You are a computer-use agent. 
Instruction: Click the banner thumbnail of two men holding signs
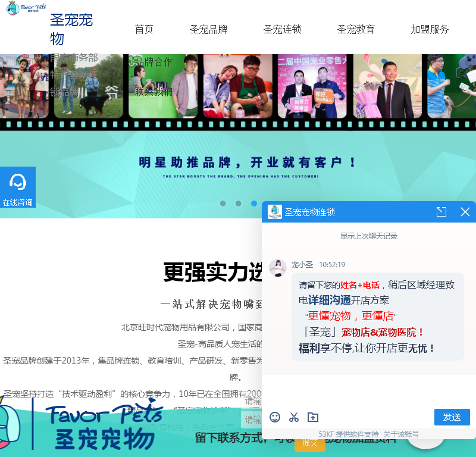[x=312, y=86]
